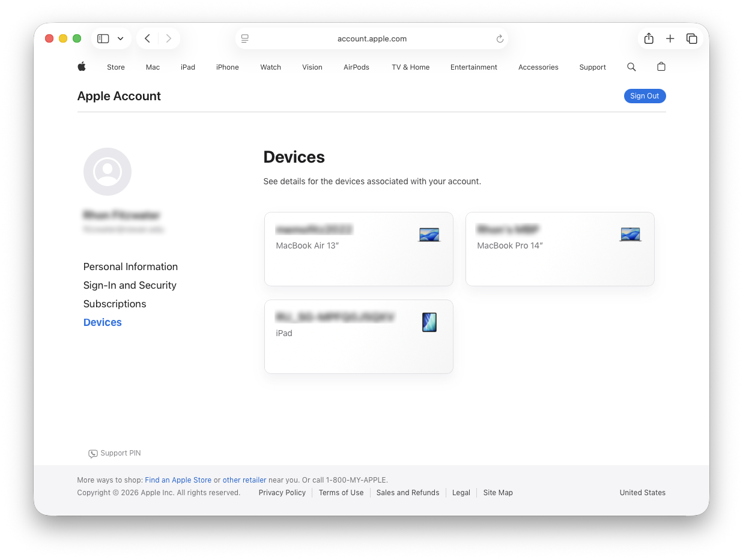The width and height of the screenshot is (743, 560).
Task: Open the TV & Home menu
Action: [411, 67]
